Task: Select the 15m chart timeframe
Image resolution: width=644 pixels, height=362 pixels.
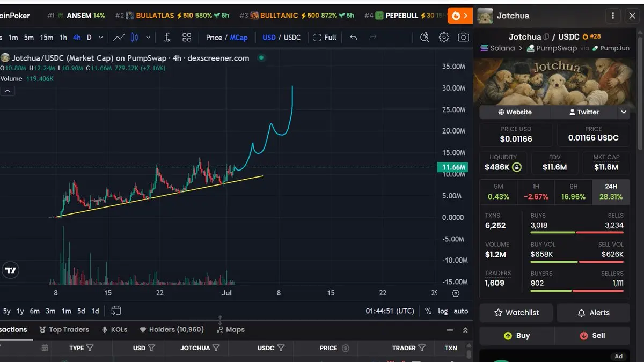Action: tap(47, 38)
